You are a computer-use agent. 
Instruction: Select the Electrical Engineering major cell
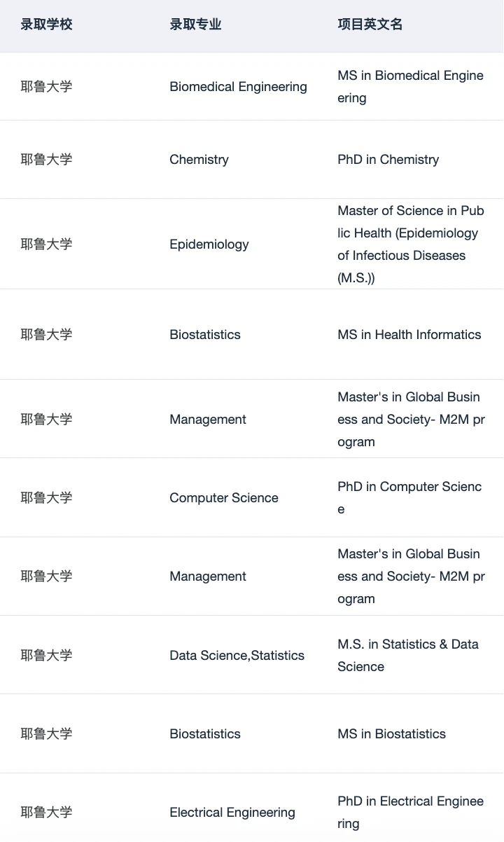click(x=232, y=813)
